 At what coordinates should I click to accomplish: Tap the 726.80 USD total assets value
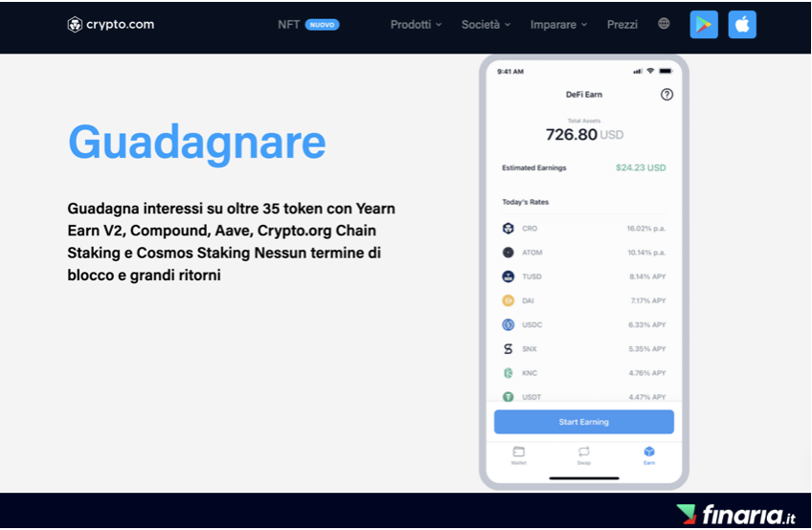[x=584, y=135]
